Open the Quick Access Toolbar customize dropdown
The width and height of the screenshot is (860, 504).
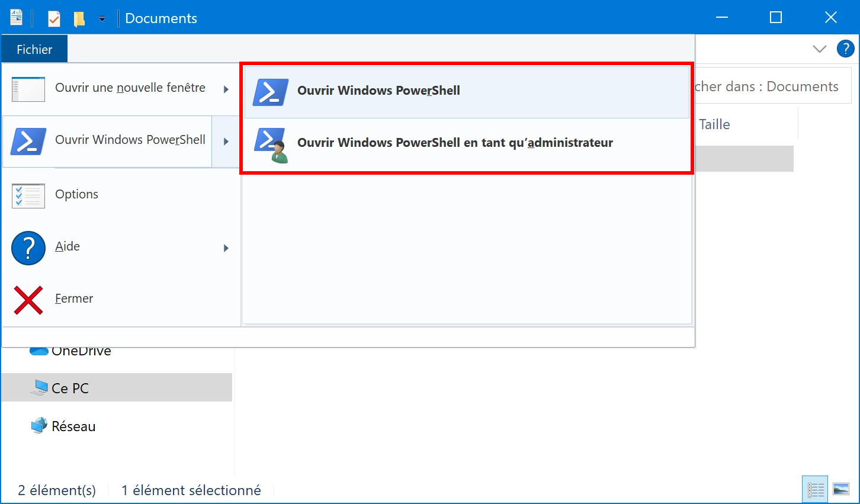pyautogui.click(x=102, y=19)
